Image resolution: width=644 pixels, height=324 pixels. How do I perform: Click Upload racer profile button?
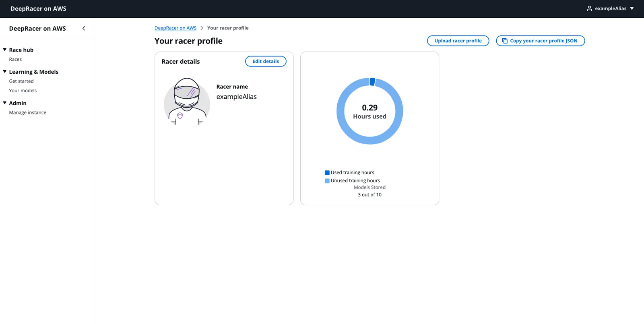(458, 41)
